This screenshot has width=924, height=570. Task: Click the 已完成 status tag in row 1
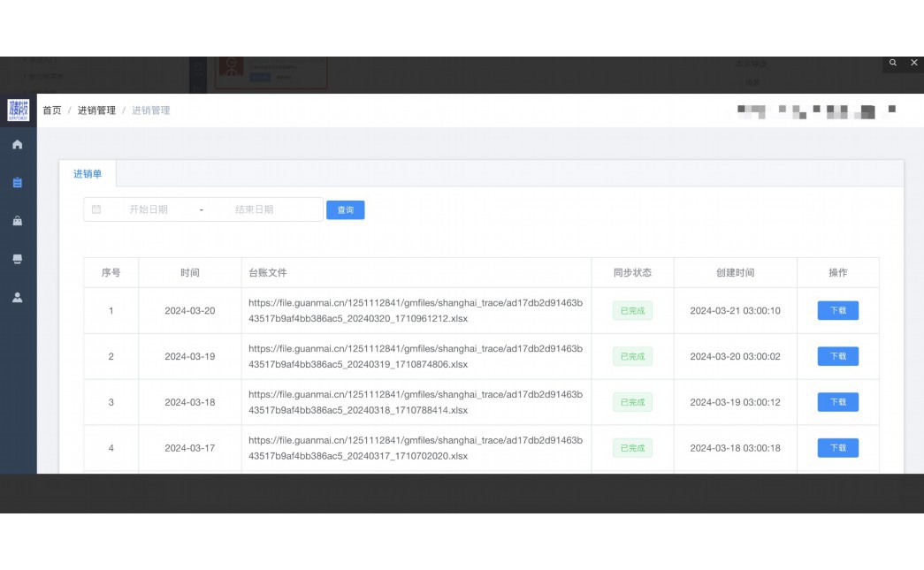click(632, 310)
